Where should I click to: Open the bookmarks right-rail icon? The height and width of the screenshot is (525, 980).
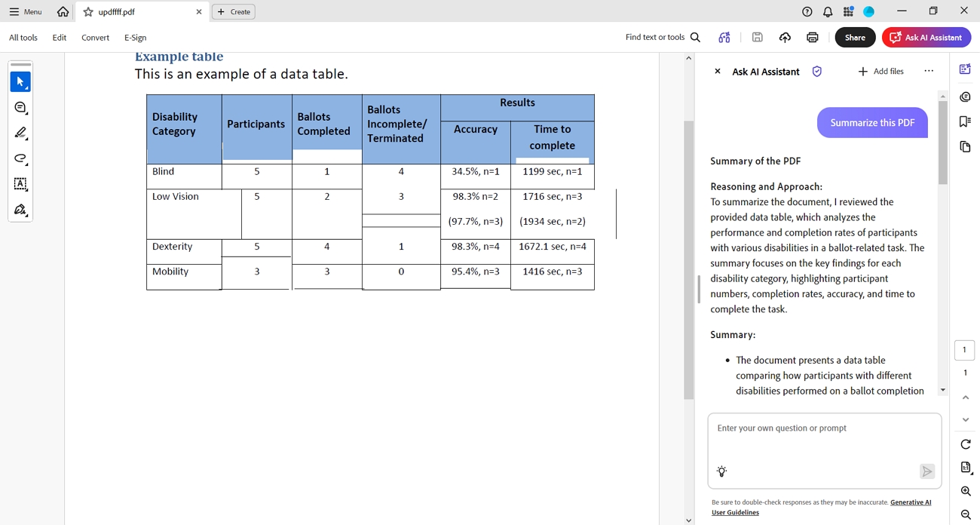(965, 121)
